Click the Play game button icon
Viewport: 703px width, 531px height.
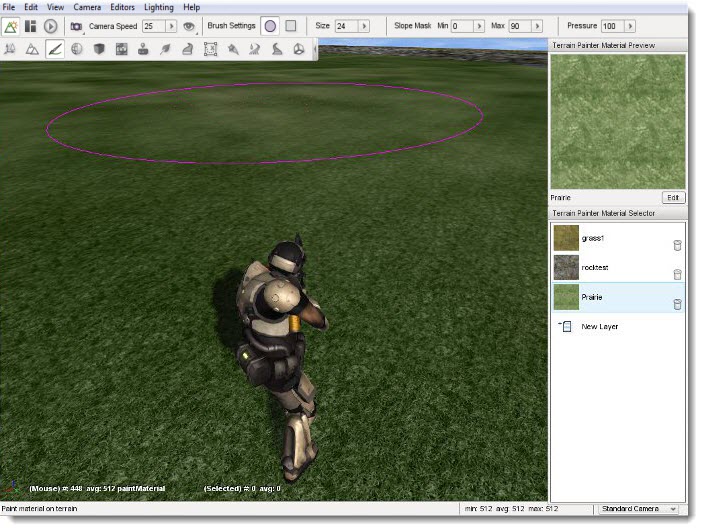51,26
